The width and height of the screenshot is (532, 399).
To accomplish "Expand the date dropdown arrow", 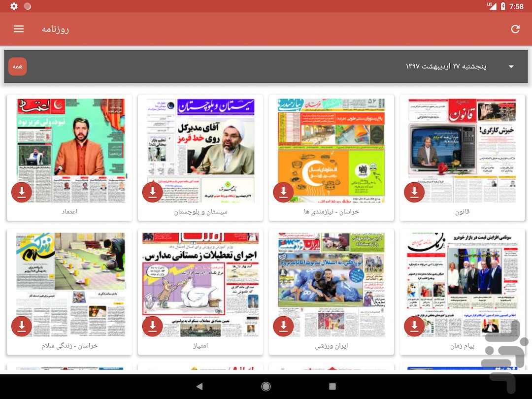I will point(511,66).
